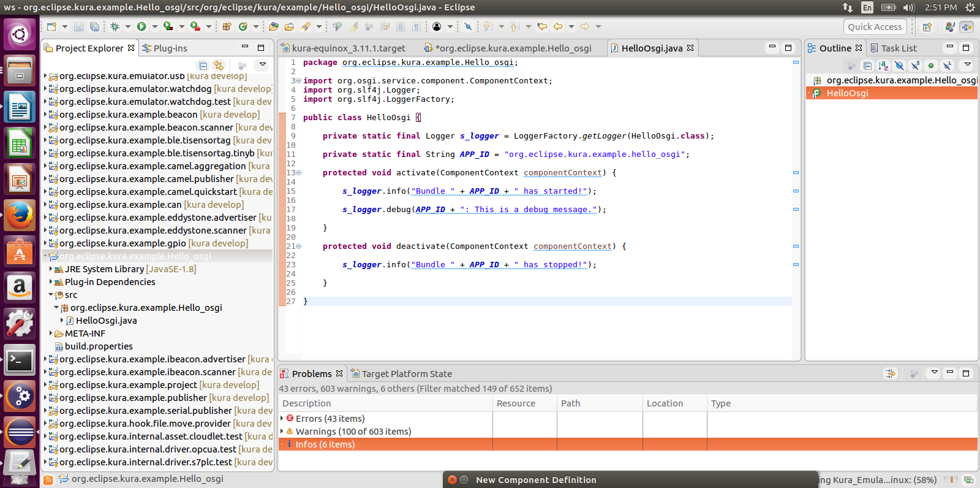This screenshot has width=980, height=488.
Task: Expand the Errors (43 items) group
Action: click(282, 418)
